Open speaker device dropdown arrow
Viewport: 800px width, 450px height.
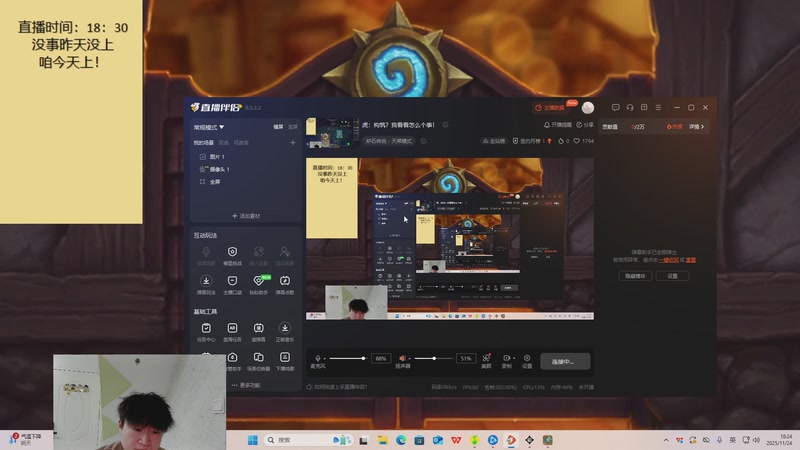click(x=409, y=359)
